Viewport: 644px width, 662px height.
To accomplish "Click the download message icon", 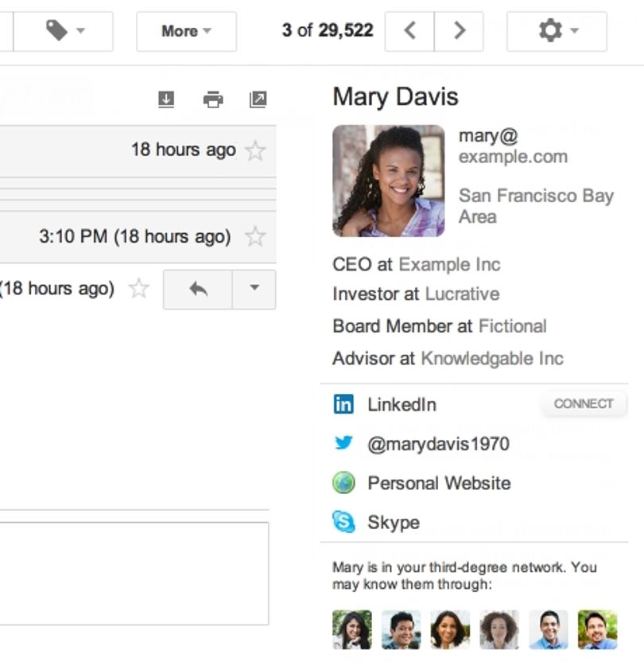I will click(166, 99).
